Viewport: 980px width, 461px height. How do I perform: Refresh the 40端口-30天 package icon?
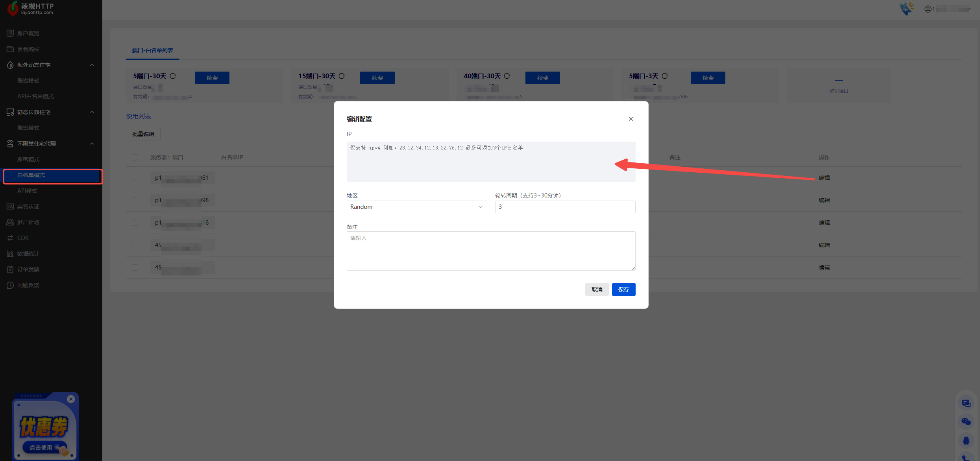point(507,76)
